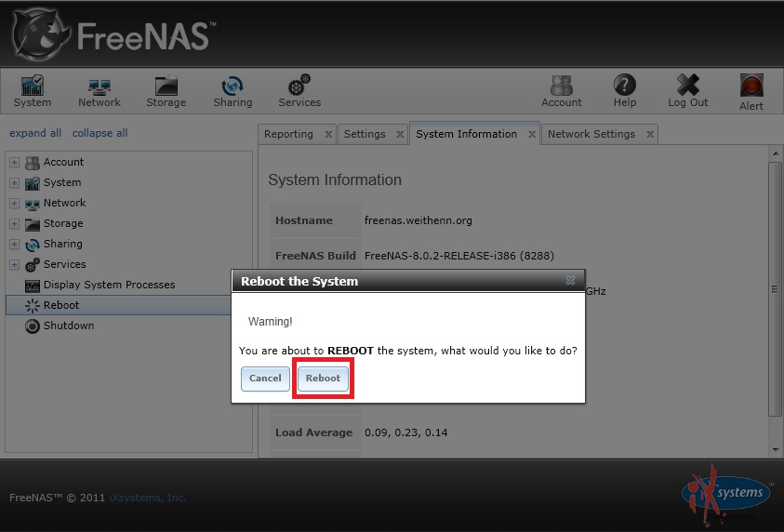
Task: Open the iXsystems, Inc. footer link
Action: pos(148,498)
